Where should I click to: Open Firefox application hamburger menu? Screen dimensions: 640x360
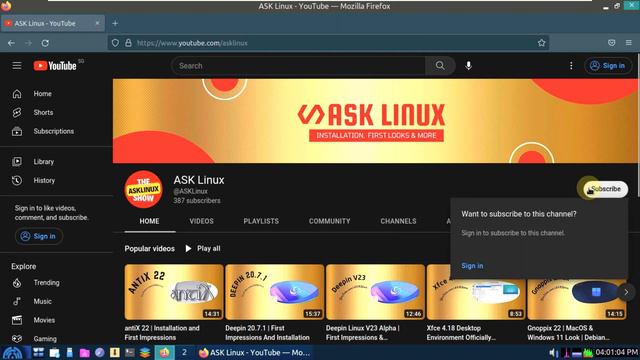629,43
